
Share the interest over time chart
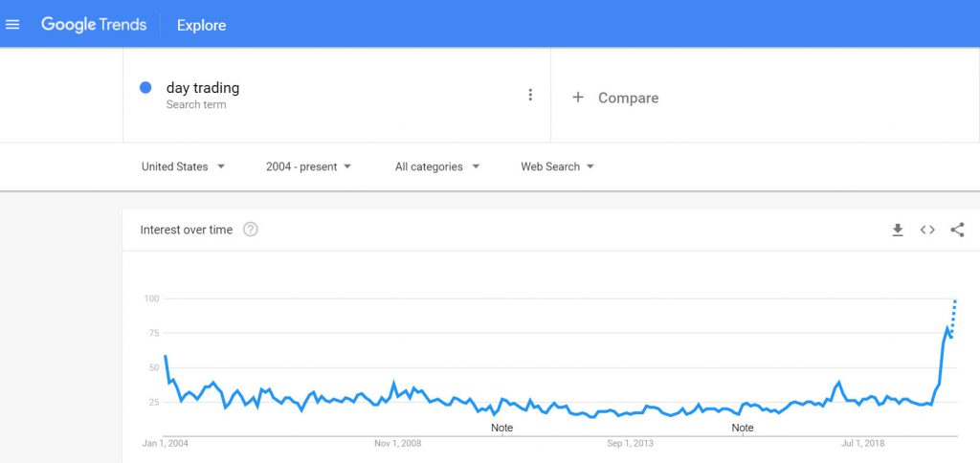pos(957,230)
